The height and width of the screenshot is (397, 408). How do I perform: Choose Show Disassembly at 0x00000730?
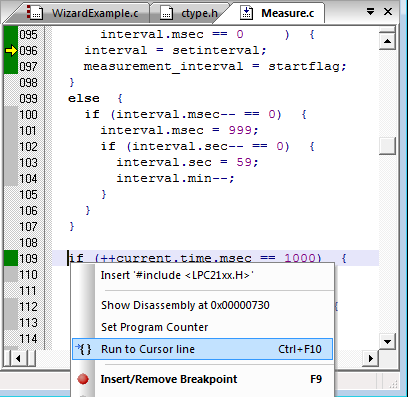(203, 305)
